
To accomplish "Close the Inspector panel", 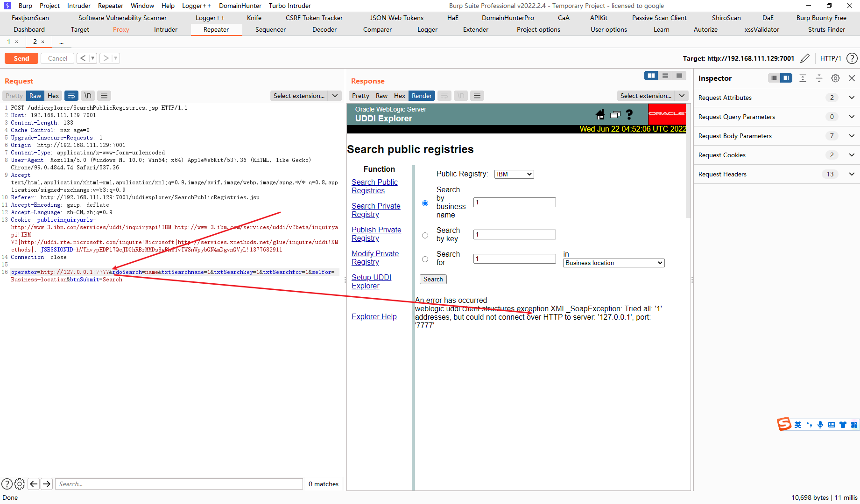I will pyautogui.click(x=852, y=78).
